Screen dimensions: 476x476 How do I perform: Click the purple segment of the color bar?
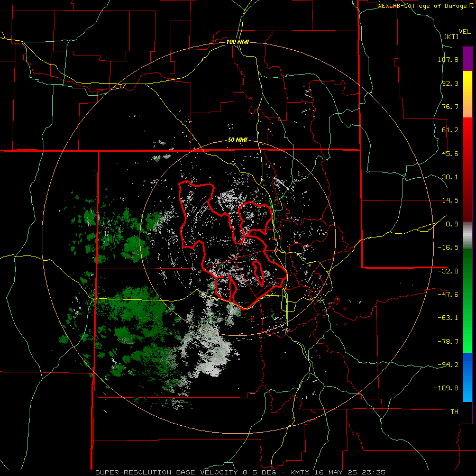pyautogui.click(x=467, y=59)
